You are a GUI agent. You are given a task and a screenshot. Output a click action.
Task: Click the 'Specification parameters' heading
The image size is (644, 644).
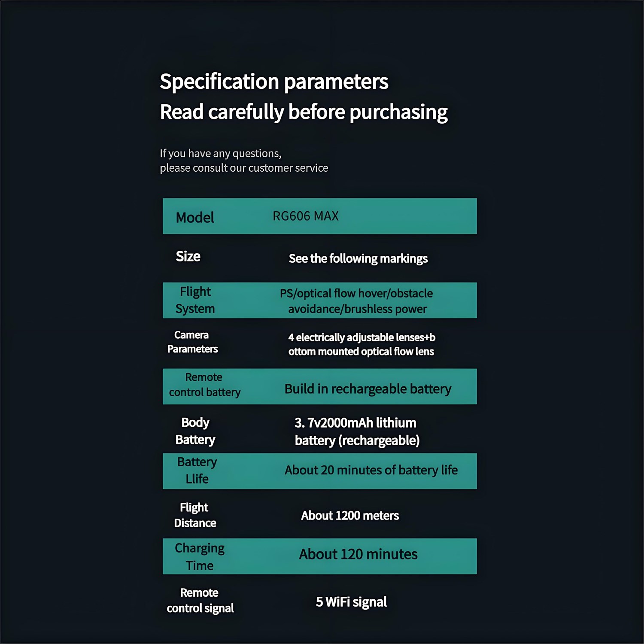click(x=274, y=82)
